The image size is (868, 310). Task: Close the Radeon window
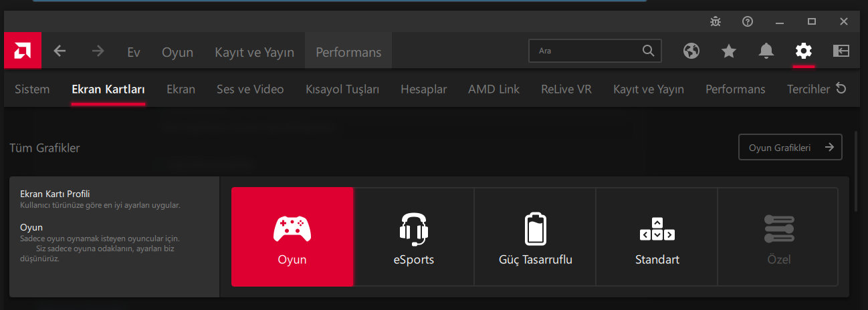point(844,21)
